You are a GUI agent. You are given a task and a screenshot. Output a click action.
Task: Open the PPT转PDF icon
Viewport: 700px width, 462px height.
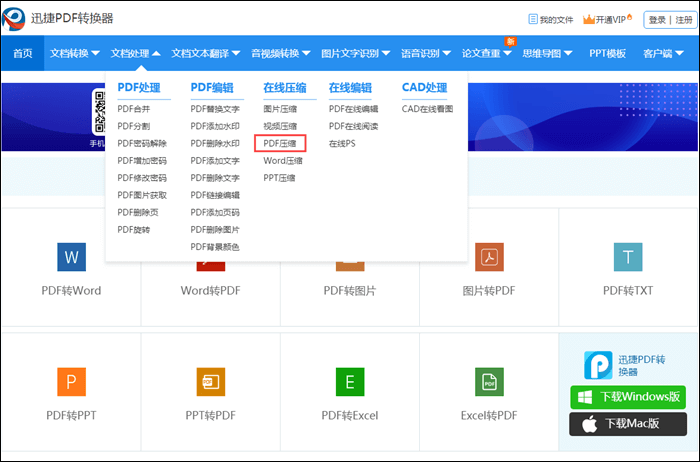pyautogui.click(x=211, y=382)
